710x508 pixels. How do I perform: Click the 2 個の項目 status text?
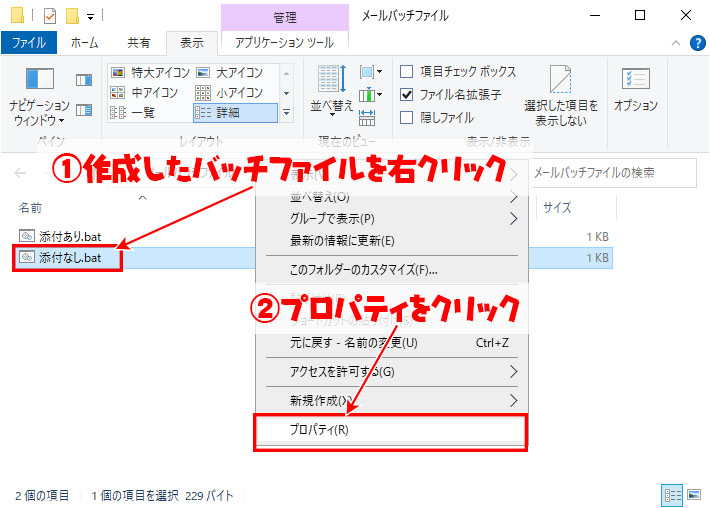click(x=42, y=496)
